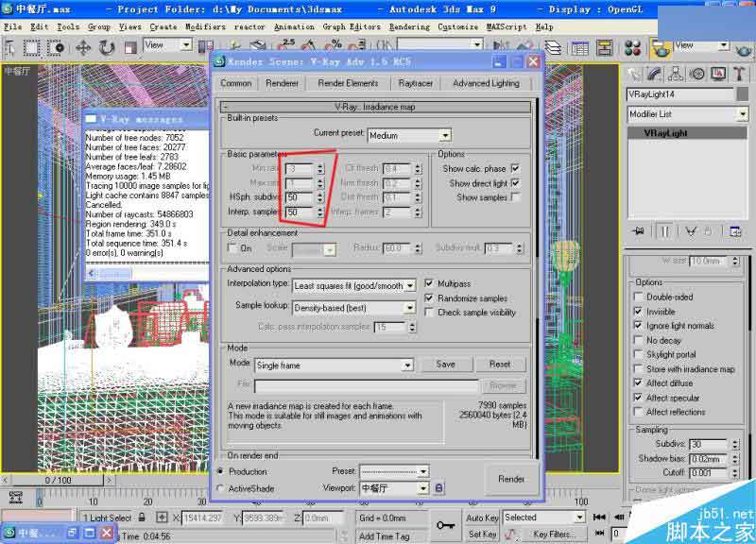Image resolution: width=756 pixels, height=544 pixels.
Task: Open the Material Editor
Action: 631,47
